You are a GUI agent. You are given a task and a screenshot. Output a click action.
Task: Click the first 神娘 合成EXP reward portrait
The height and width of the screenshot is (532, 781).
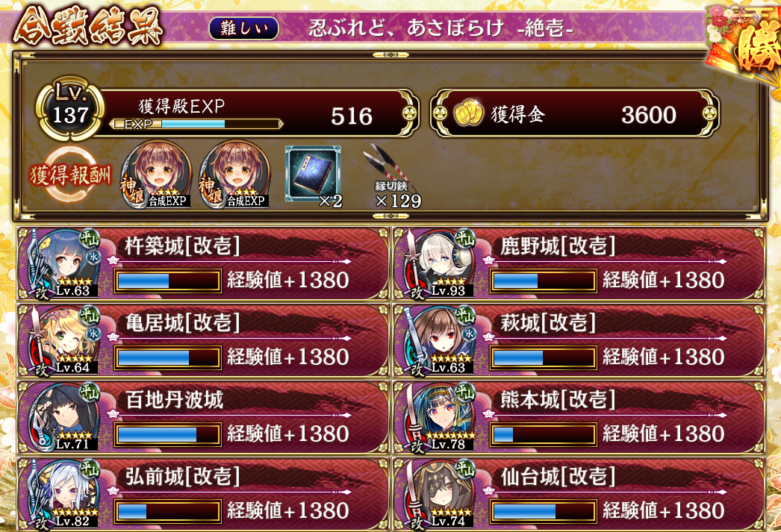pyautogui.click(x=156, y=174)
